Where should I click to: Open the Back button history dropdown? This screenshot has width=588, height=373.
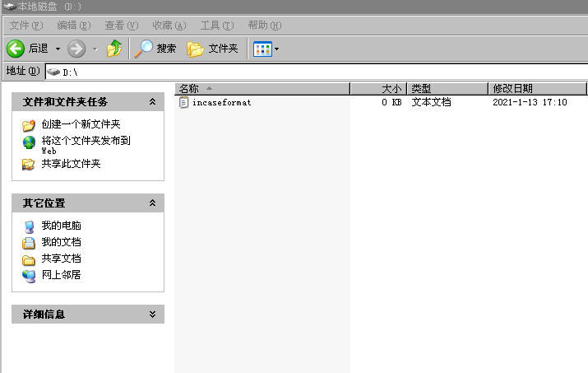coord(58,49)
